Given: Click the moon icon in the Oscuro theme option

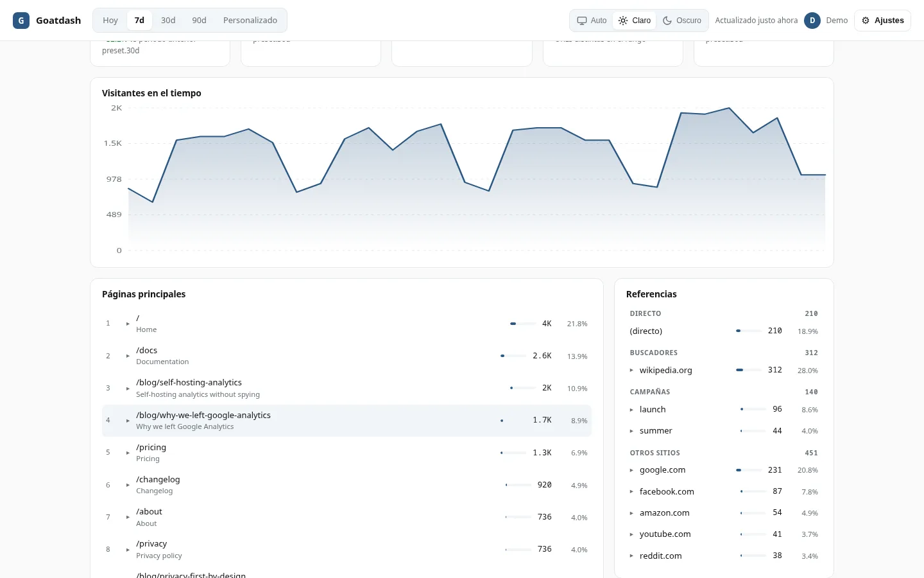Looking at the screenshot, I should point(667,21).
